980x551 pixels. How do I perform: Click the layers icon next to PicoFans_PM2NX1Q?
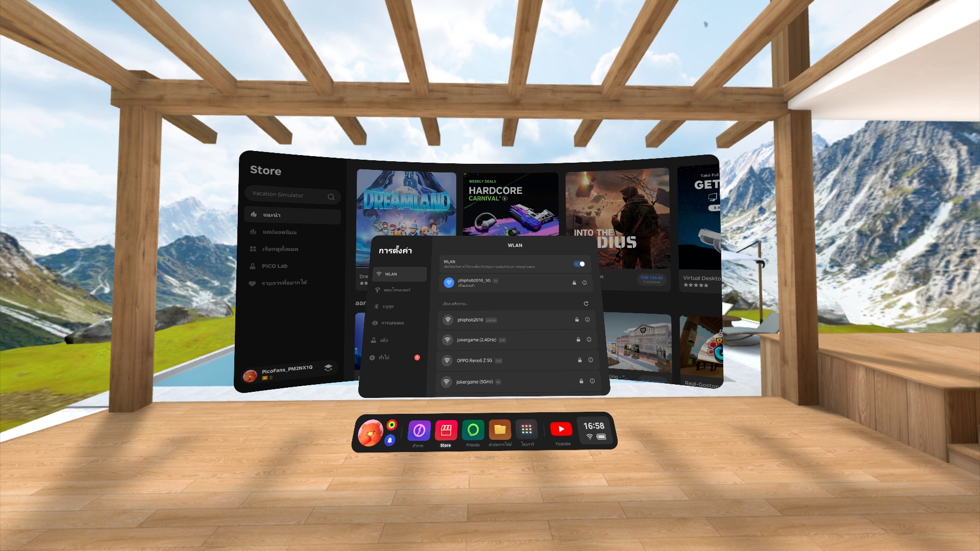click(328, 367)
